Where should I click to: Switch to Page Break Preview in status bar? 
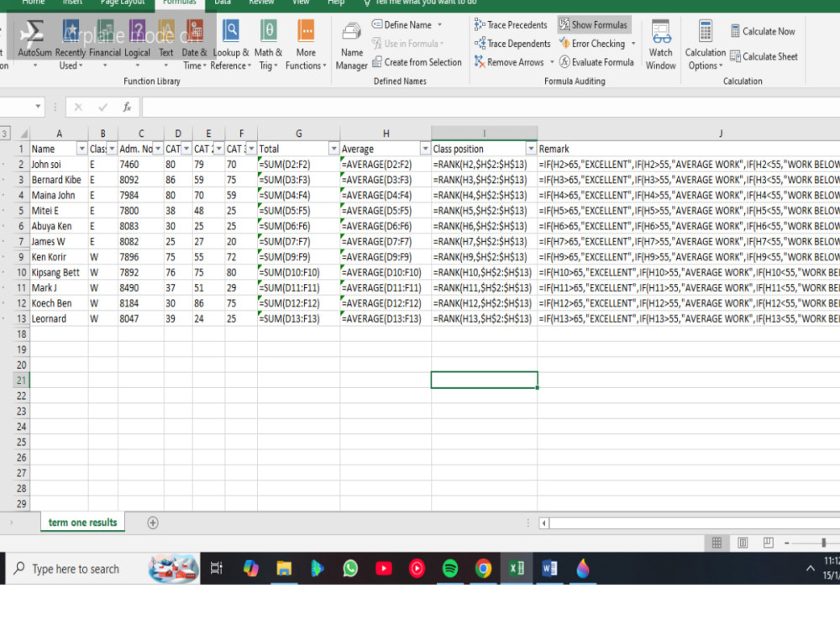(x=769, y=543)
